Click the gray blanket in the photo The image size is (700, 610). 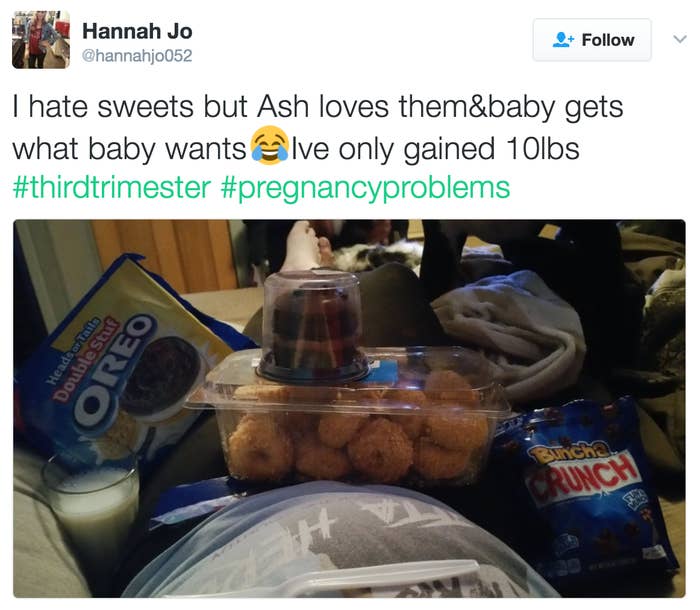pos(509,335)
